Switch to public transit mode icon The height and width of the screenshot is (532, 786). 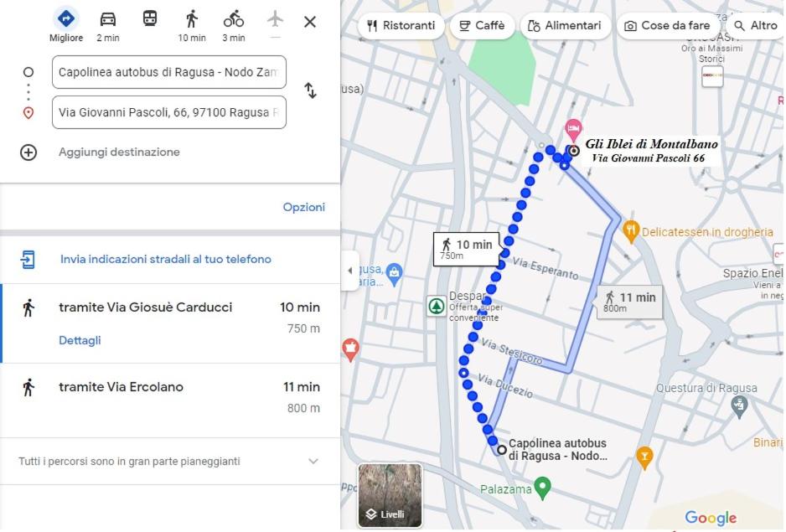150,19
